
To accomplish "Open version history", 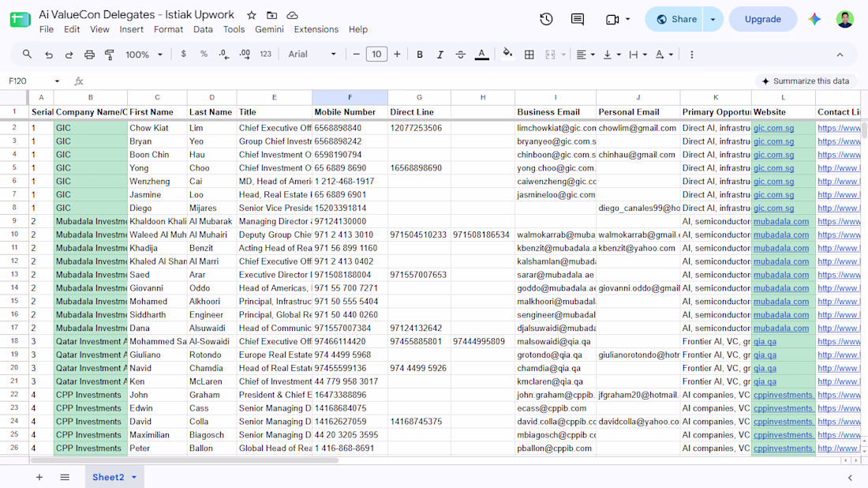I will coord(546,19).
